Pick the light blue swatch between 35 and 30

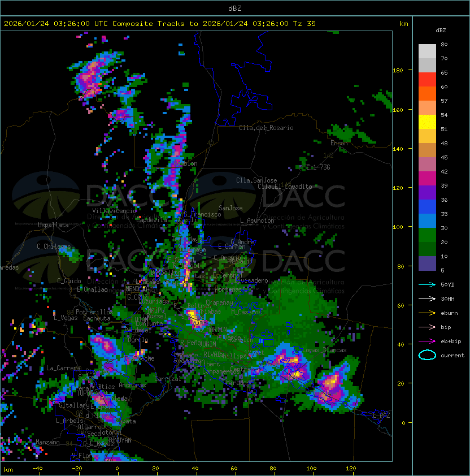click(x=427, y=220)
